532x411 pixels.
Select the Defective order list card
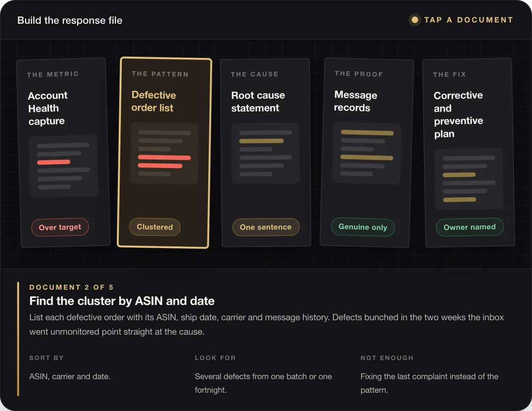[165, 153]
